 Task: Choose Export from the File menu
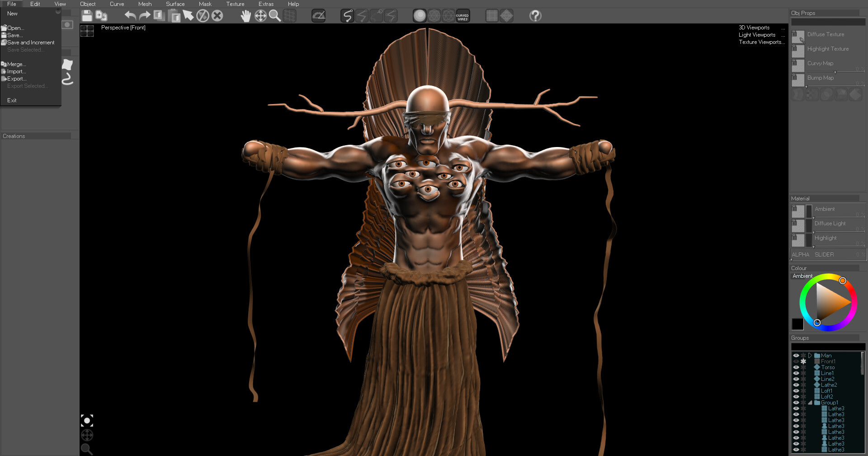tap(17, 78)
